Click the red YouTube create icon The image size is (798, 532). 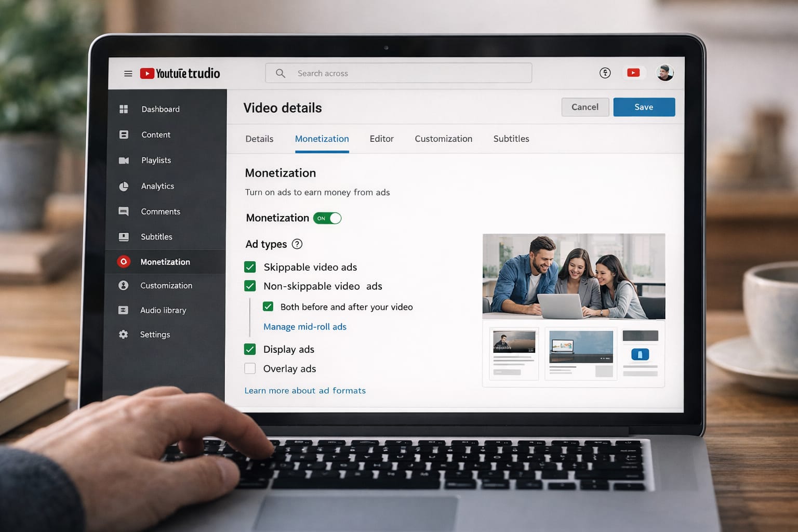(x=633, y=73)
